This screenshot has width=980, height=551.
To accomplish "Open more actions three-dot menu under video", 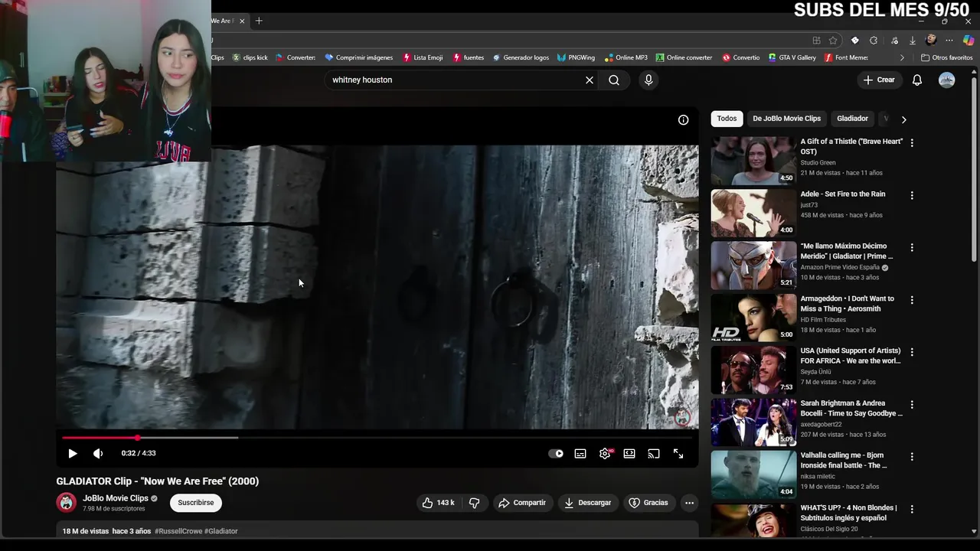I will (689, 503).
